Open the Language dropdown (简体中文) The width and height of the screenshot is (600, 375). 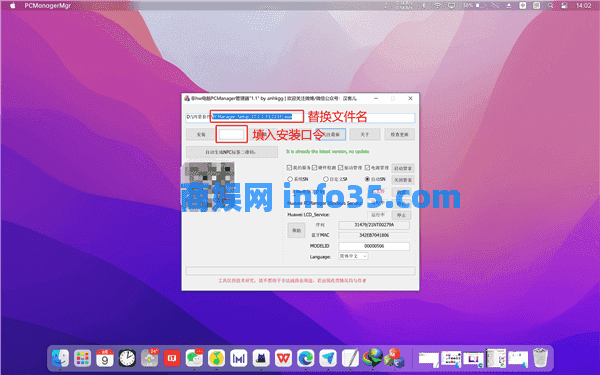pos(353,256)
